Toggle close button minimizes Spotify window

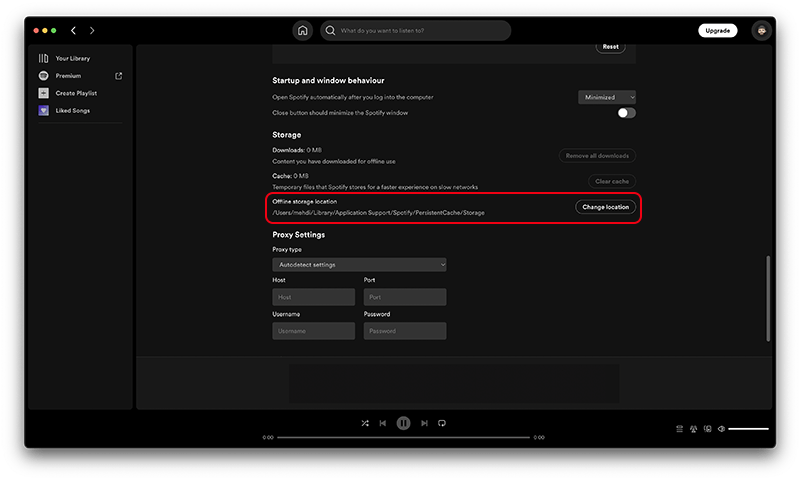[627, 113]
